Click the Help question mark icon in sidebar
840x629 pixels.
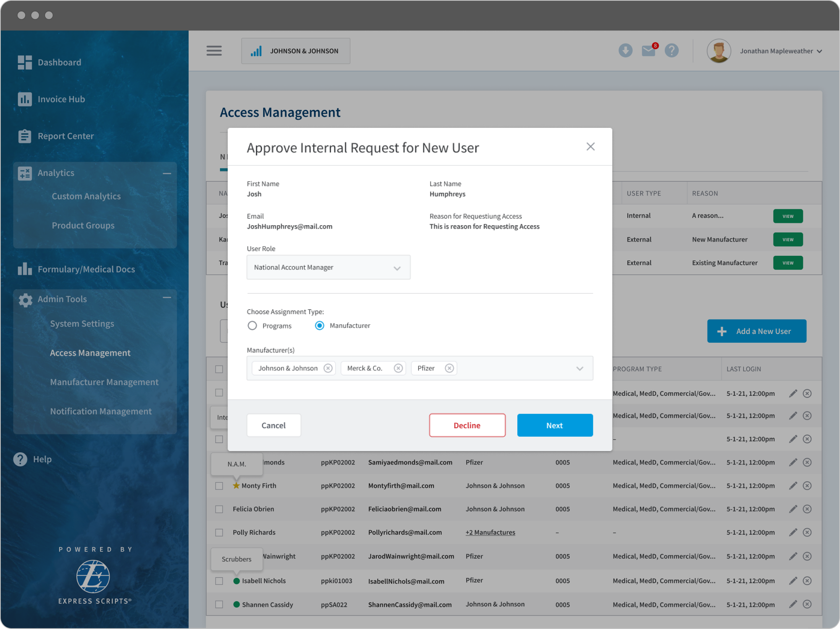tap(20, 459)
